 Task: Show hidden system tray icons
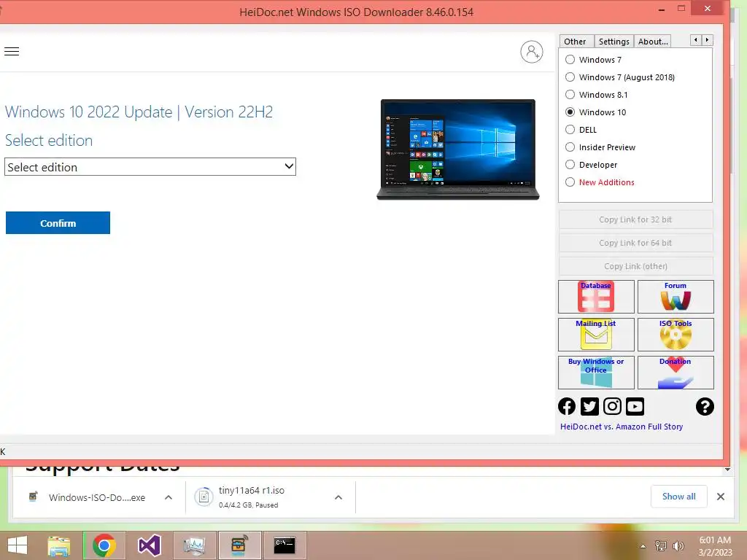point(643,546)
